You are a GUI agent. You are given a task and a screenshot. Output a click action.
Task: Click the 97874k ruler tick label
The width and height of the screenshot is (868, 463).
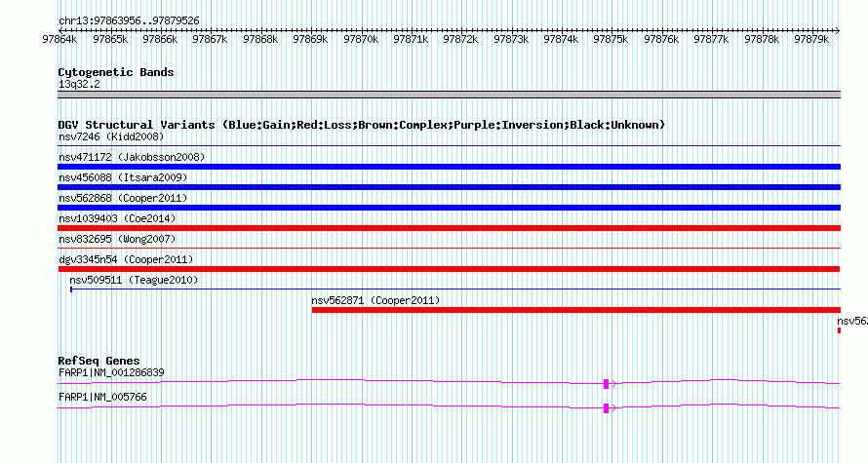560,39
